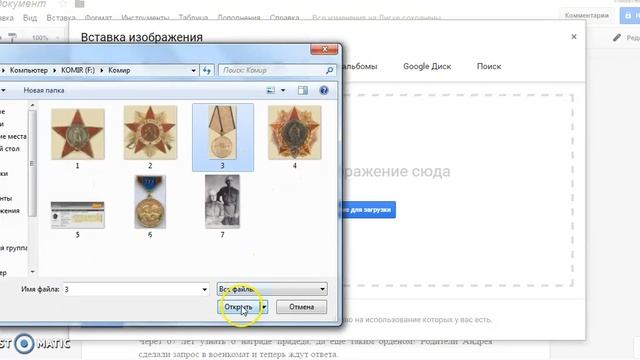Open the Формат menu in Google Docs

(98, 18)
